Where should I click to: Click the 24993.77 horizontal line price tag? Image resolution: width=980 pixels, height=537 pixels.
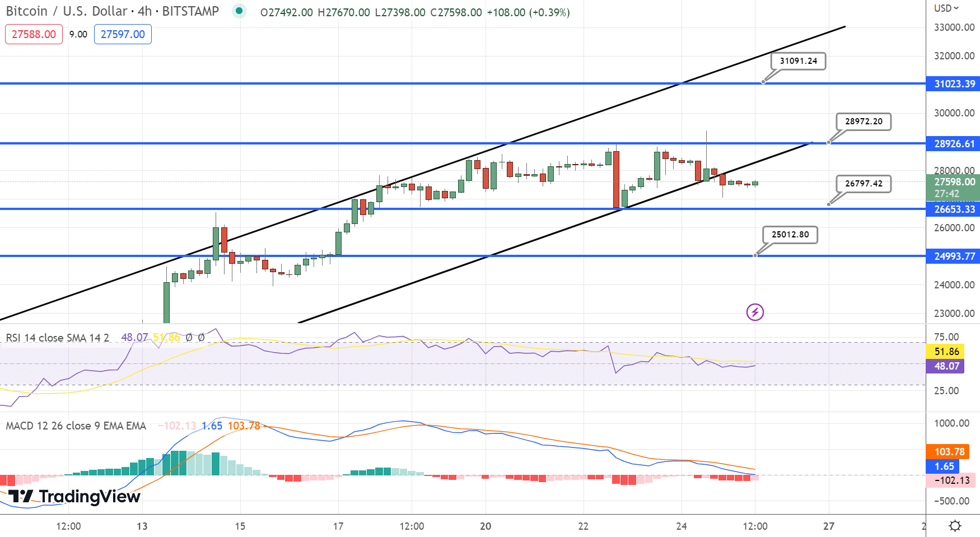click(954, 256)
